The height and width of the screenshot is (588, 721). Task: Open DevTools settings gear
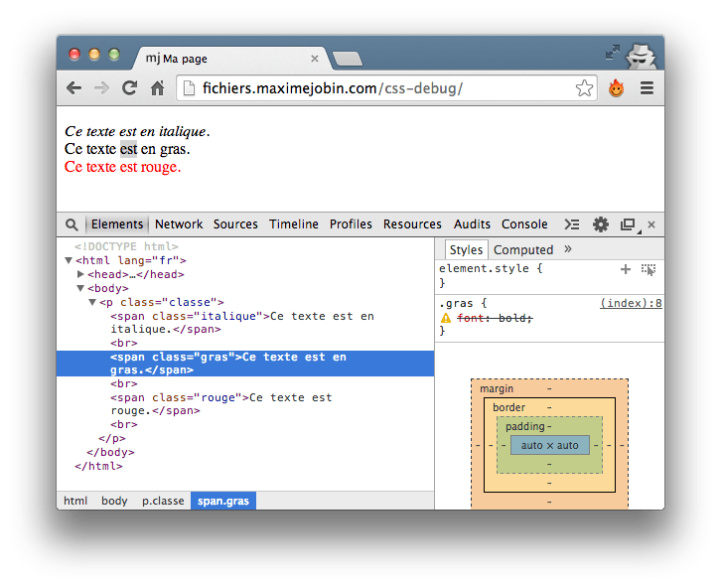(x=601, y=224)
